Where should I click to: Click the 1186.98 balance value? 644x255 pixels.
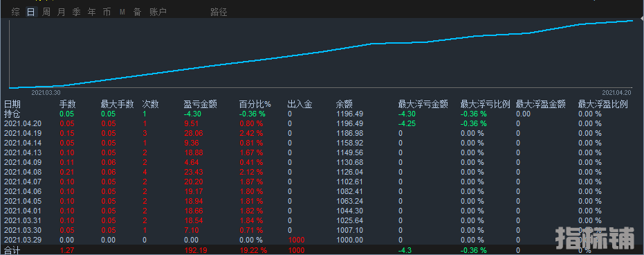coord(349,133)
